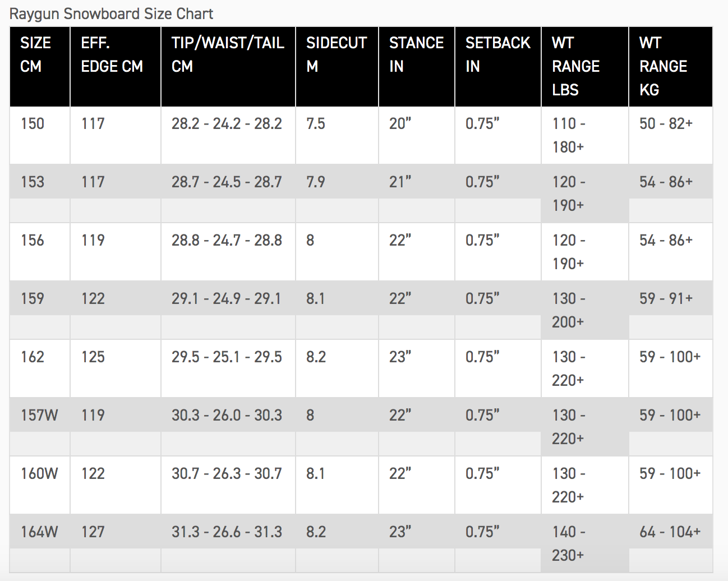Click the 164W size row label
Image resolution: width=728 pixels, height=581 pixels.
tap(39, 532)
